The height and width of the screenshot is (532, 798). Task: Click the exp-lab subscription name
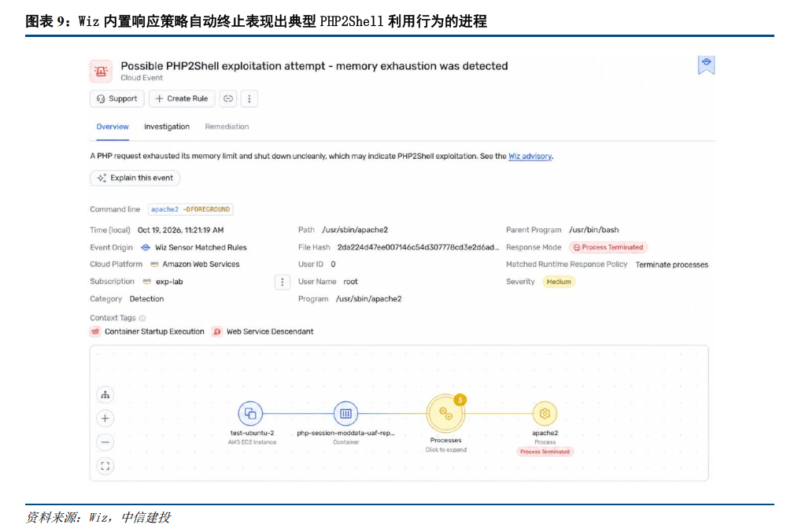coord(169,282)
